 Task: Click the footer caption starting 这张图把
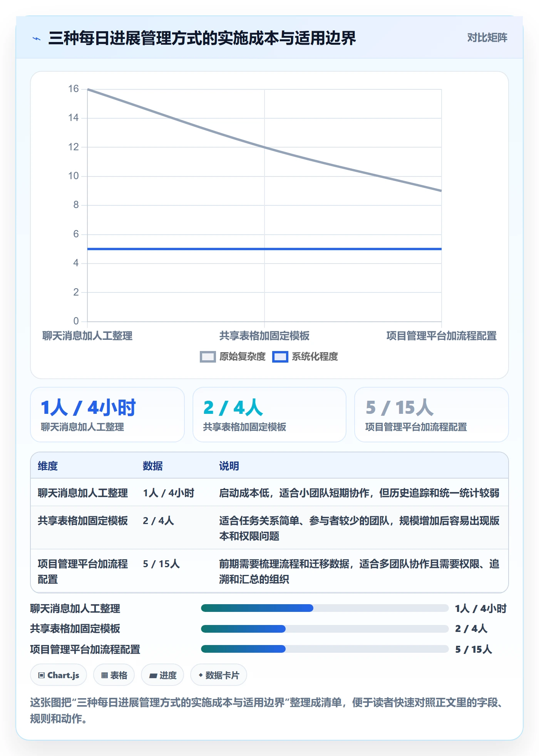pos(267,710)
